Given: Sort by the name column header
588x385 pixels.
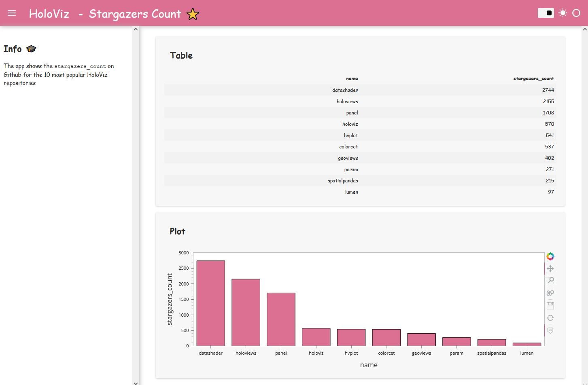Looking at the screenshot, I should pyautogui.click(x=352, y=78).
